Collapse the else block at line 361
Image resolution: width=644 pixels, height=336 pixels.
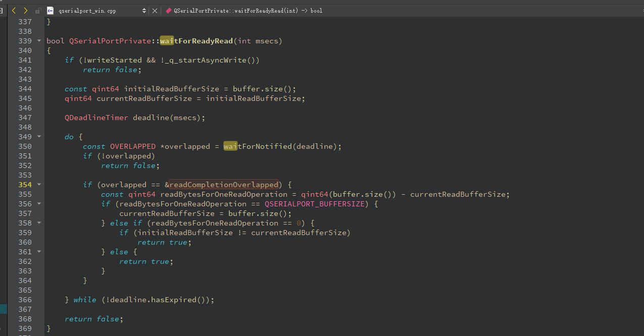pyautogui.click(x=39, y=252)
